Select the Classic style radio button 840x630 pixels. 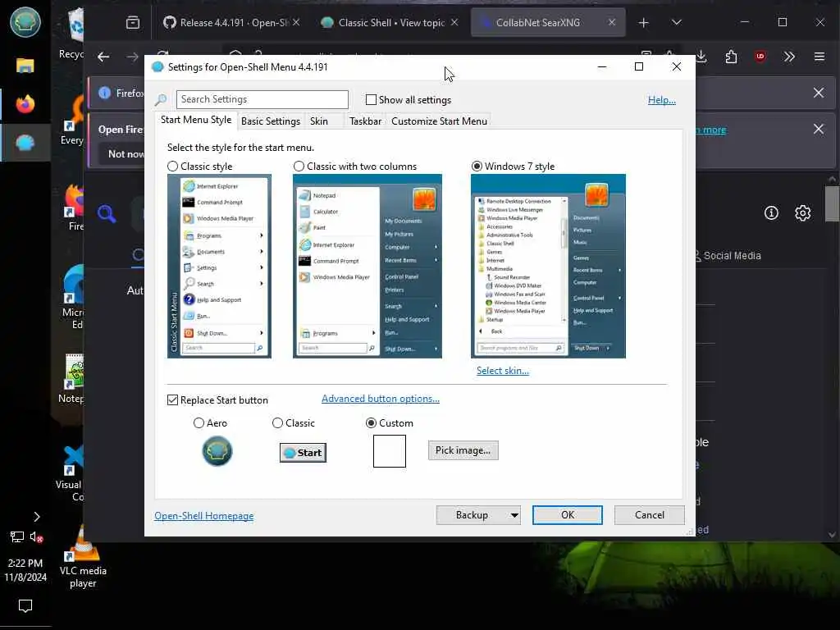point(172,167)
